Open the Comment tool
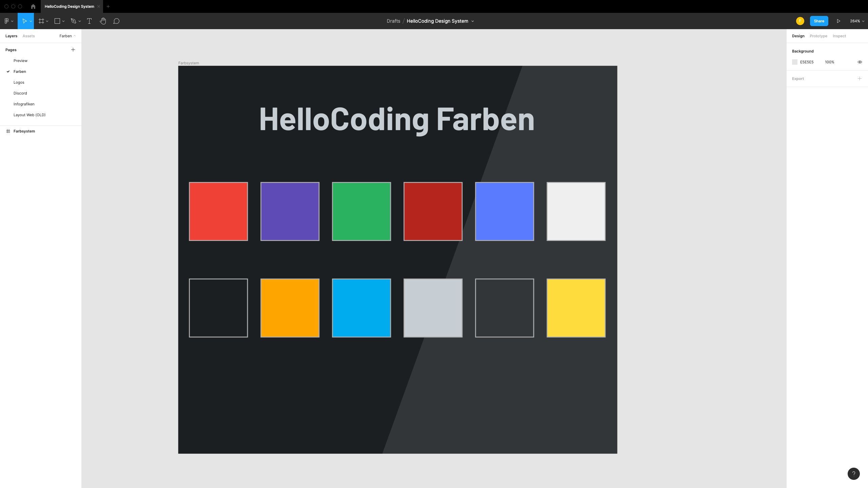868x488 pixels. tap(116, 21)
